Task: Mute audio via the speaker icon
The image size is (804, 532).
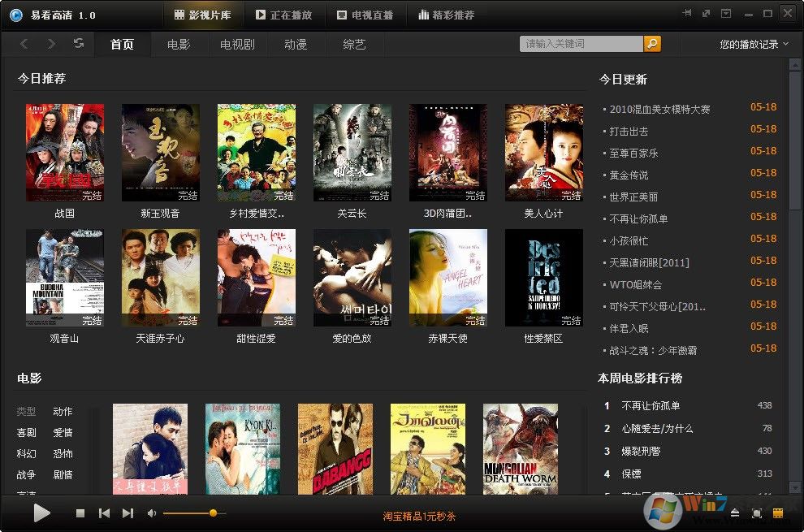Action: [152, 513]
